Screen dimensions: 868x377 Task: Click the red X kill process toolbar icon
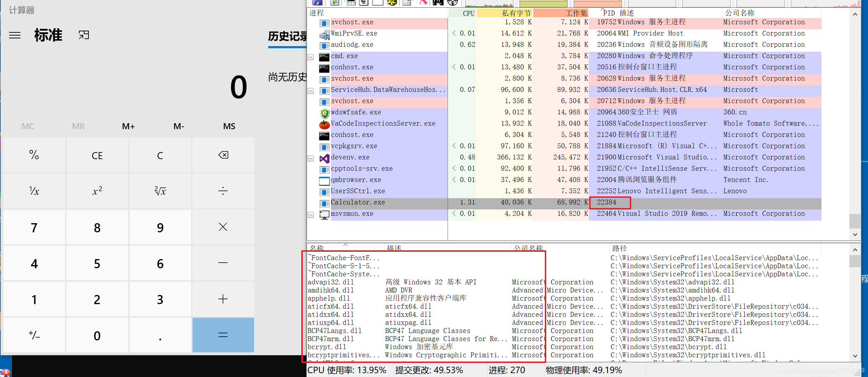click(x=423, y=2)
